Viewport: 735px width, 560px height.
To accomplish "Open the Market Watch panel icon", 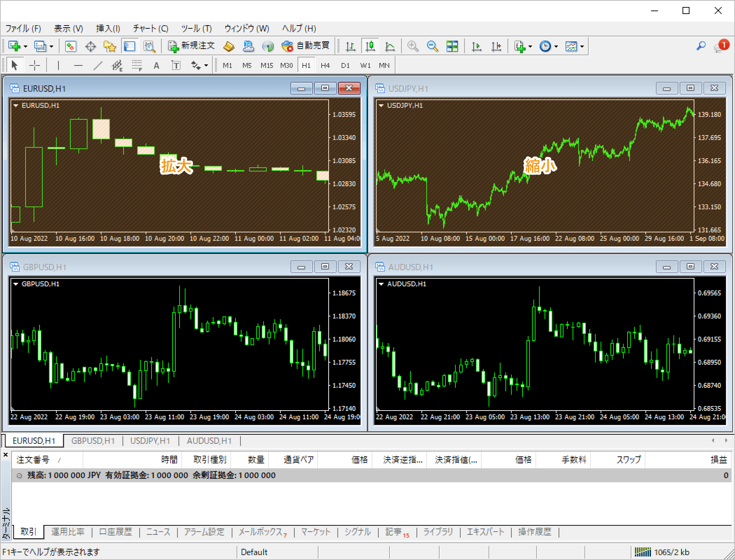I will [x=70, y=46].
